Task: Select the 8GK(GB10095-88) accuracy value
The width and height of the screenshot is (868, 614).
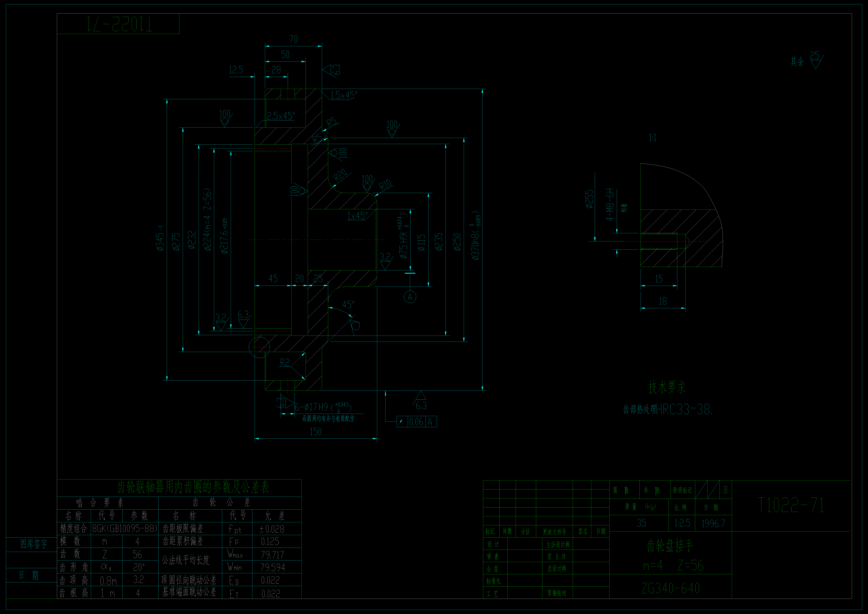Action: (x=125, y=528)
